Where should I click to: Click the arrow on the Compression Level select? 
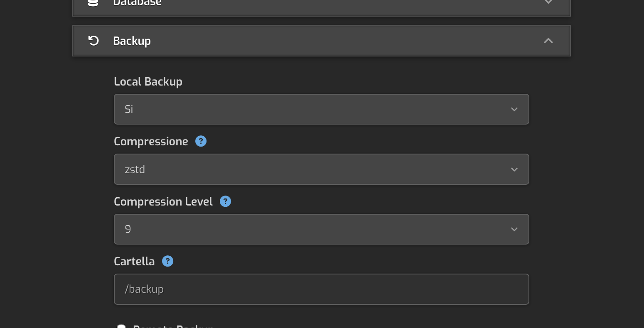point(514,229)
